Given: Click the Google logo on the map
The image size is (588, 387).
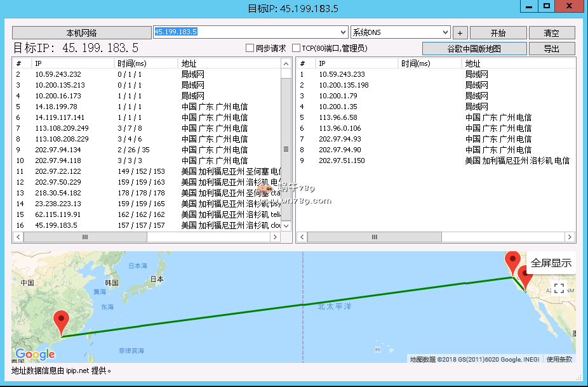Looking at the screenshot, I should pyautogui.click(x=35, y=354).
